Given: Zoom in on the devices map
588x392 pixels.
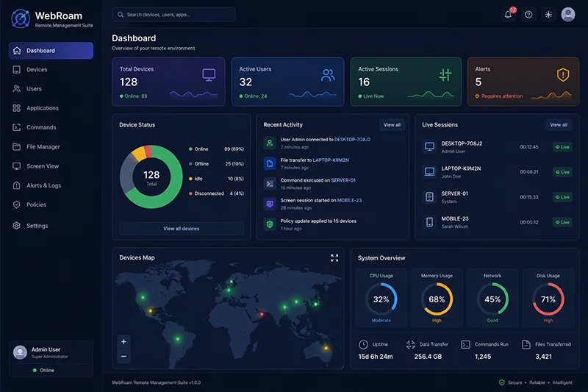Looking at the screenshot, I should pos(123,342).
